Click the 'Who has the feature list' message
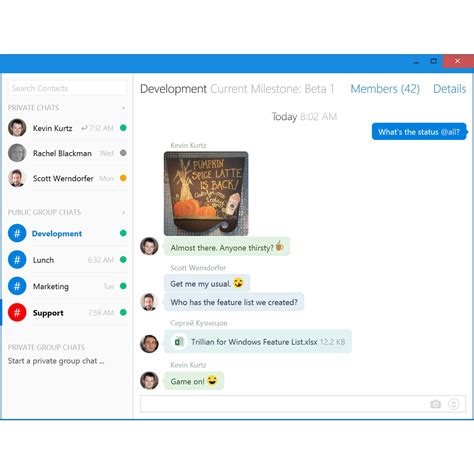The image size is (474, 474). pyautogui.click(x=234, y=302)
